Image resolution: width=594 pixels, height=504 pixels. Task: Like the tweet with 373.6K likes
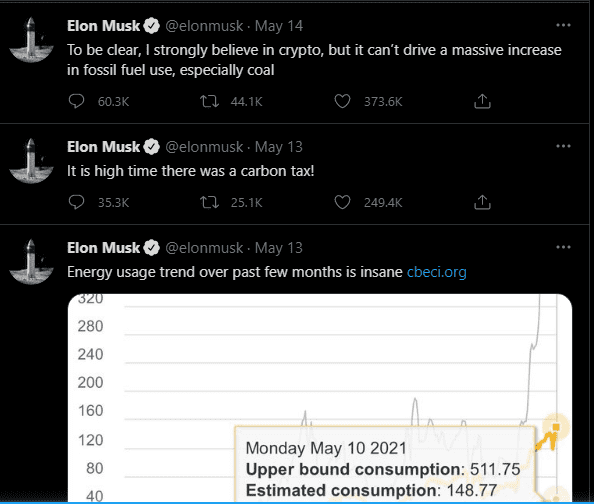click(x=342, y=101)
